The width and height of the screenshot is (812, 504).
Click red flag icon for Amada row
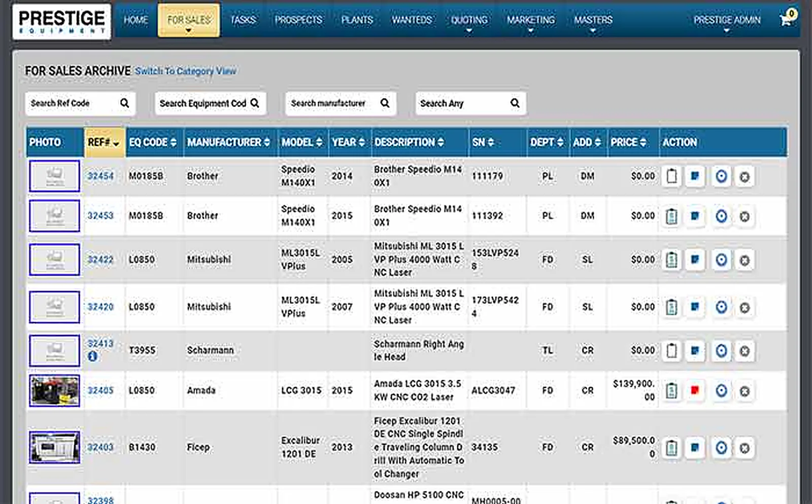pos(695,390)
